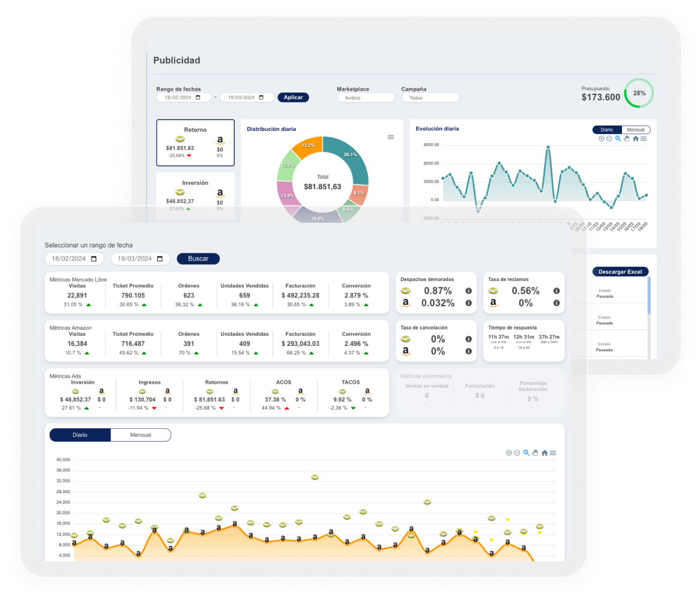The height and width of the screenshot is (600, 700).
Task: Open the Campaña dropdown showing Todas
Action: pos(430,98)
